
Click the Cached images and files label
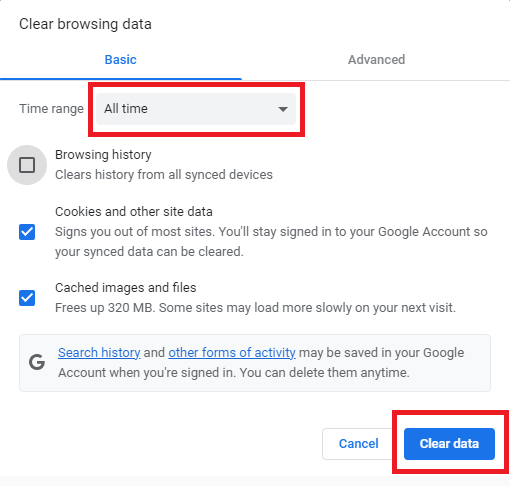126,288
